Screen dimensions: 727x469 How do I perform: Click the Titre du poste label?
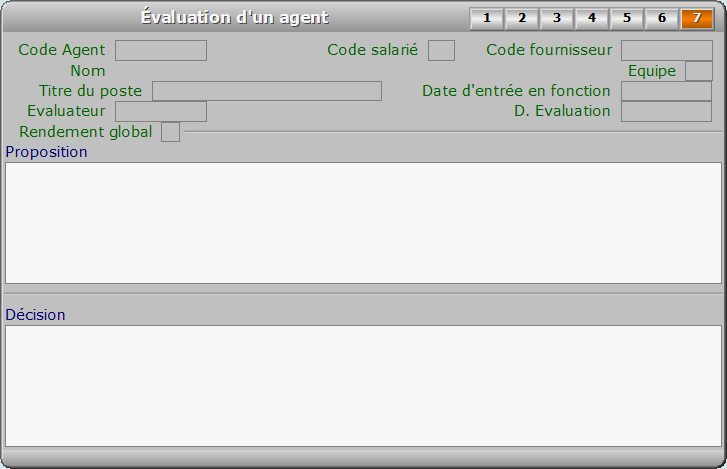coord(90,91)
